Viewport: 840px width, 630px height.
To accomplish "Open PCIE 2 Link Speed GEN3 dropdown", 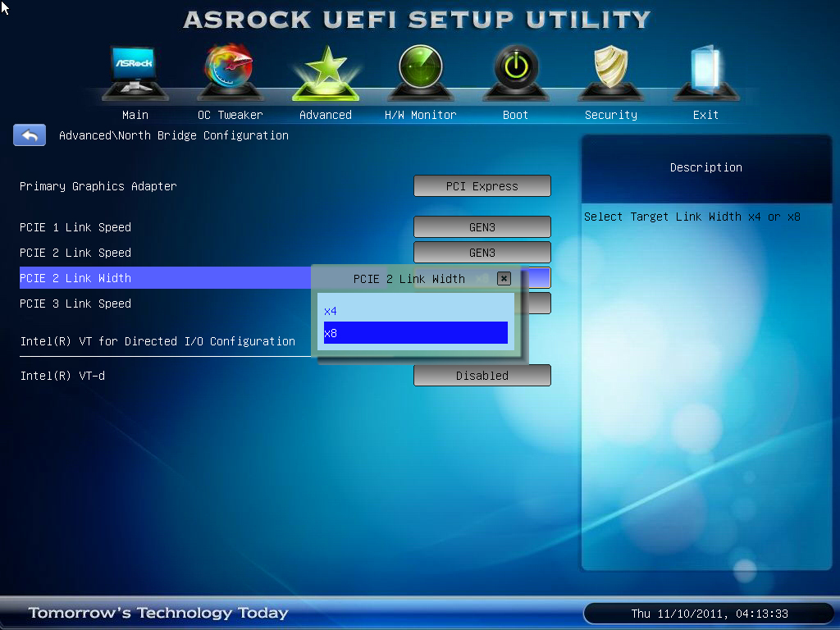I will (x=482, y=253).
